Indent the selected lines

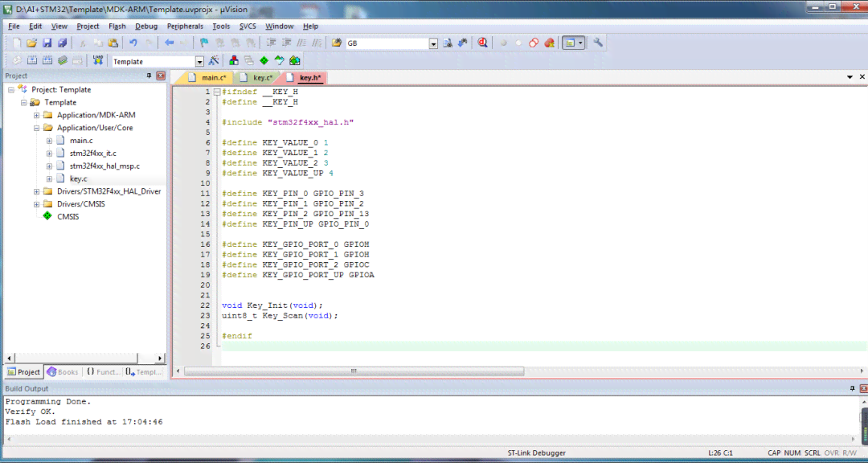[272, 43]
